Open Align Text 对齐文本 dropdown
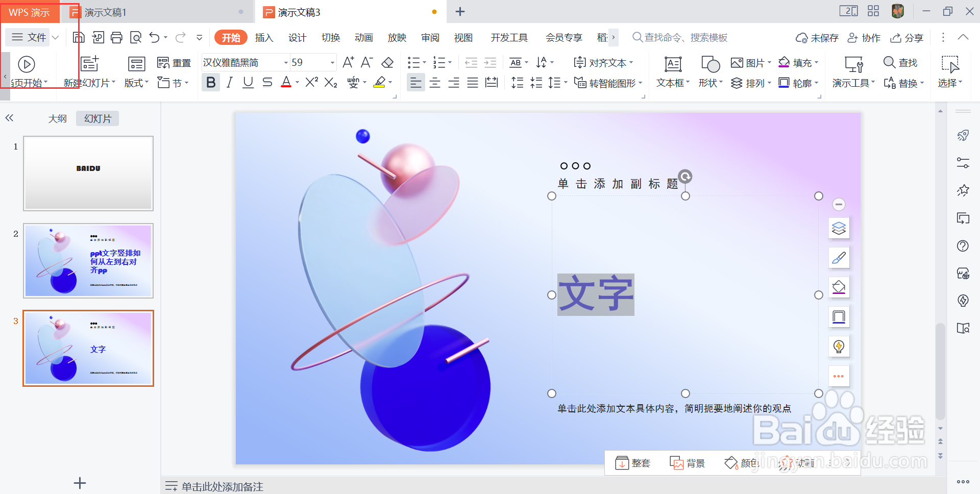This screenshot has width=980, height=494. 603,63
